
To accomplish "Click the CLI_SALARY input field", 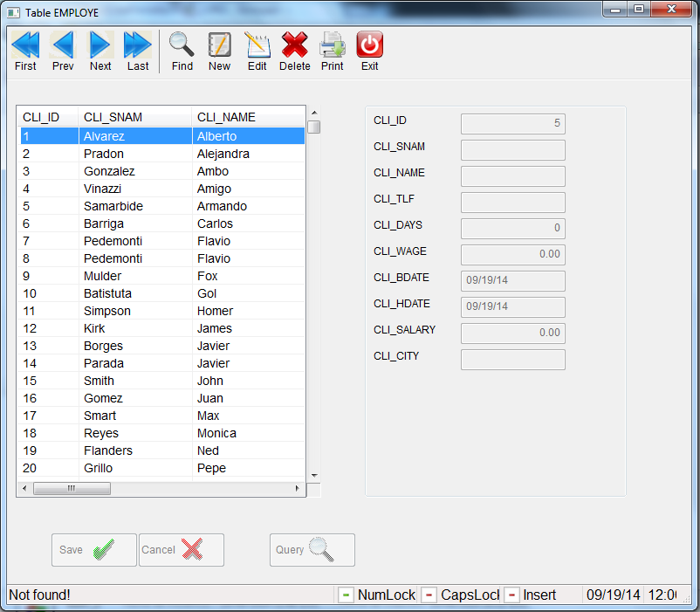I will 512,334.
